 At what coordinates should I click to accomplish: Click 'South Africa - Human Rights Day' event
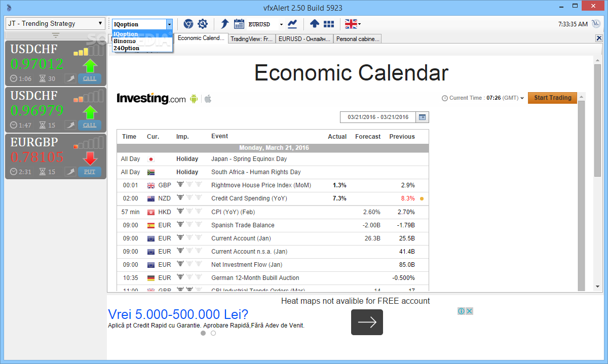256,172
